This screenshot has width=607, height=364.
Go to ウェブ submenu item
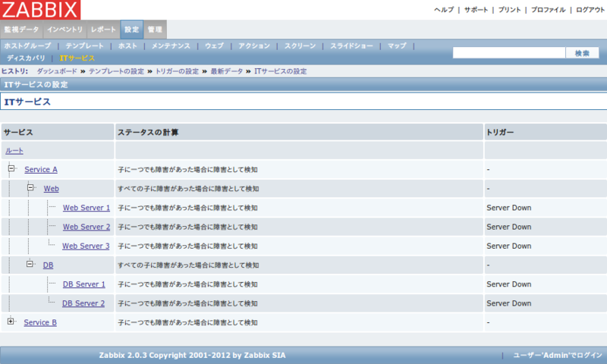point(214,45)
